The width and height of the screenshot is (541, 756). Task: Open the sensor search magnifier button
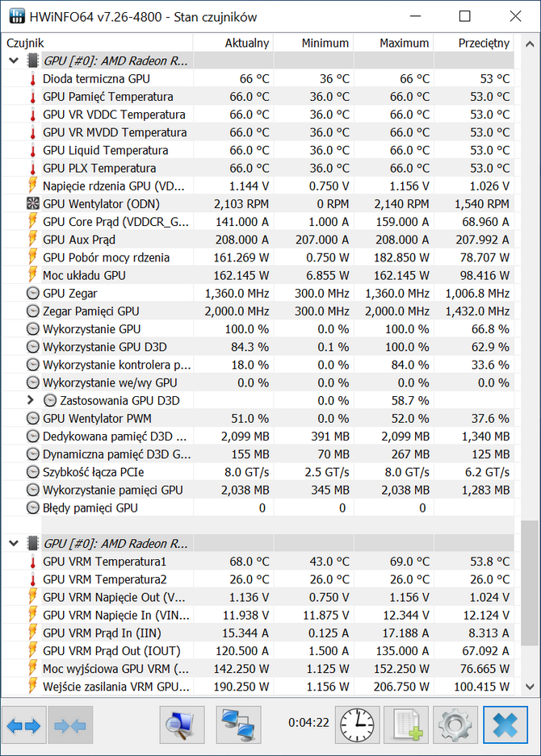coord(182,725)
